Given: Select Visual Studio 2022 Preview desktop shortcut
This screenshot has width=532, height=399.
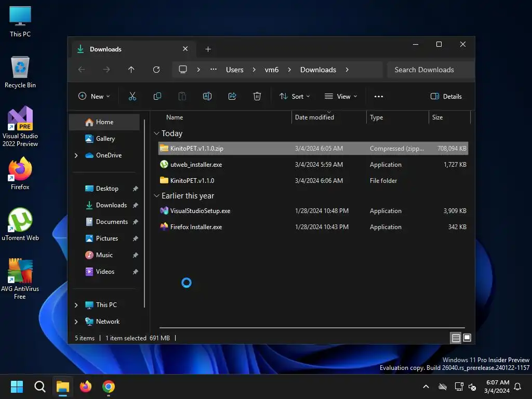Looking at the screenshot, I should 20,127.
